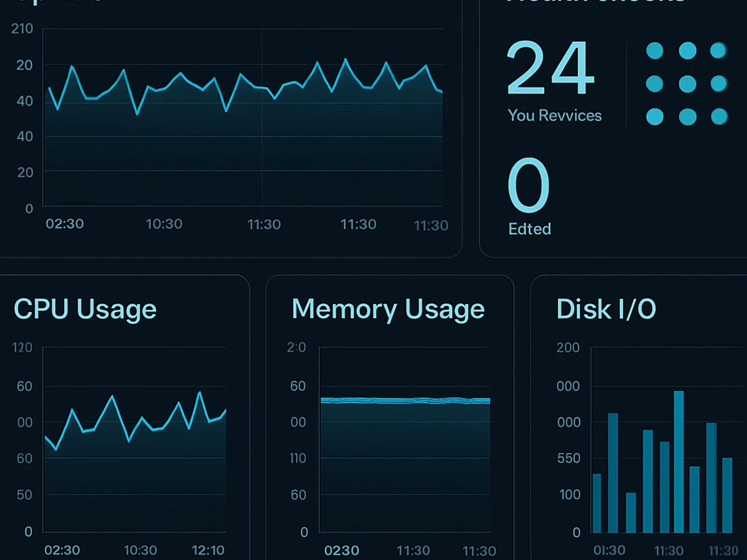Select the middle-left health status dot
747x560 pixels.
(655, 84)
